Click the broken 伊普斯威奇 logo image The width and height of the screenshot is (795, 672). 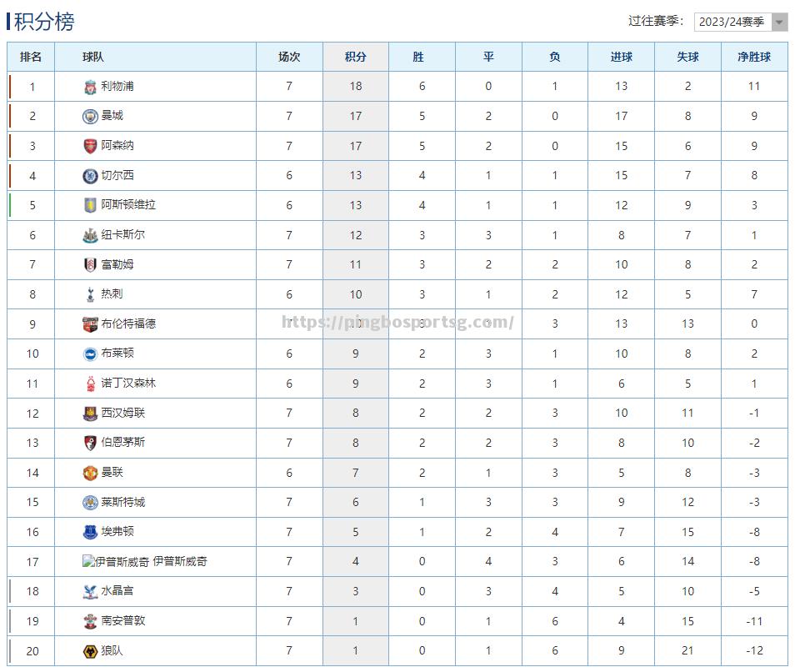[x=116, y=561]
